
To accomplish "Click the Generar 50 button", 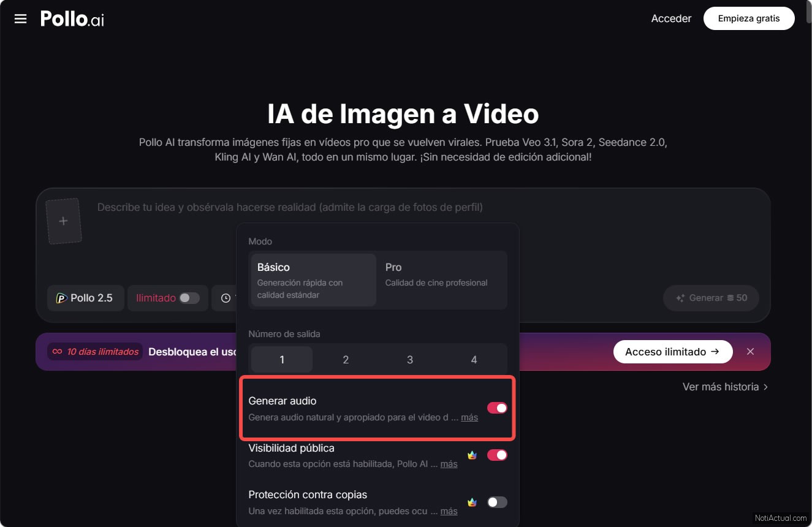I will [711, 298].
